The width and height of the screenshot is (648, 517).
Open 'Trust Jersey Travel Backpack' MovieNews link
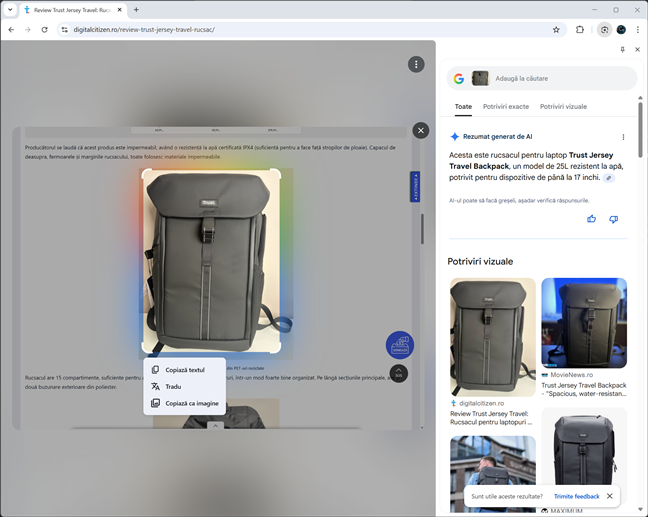coord(584,389)
